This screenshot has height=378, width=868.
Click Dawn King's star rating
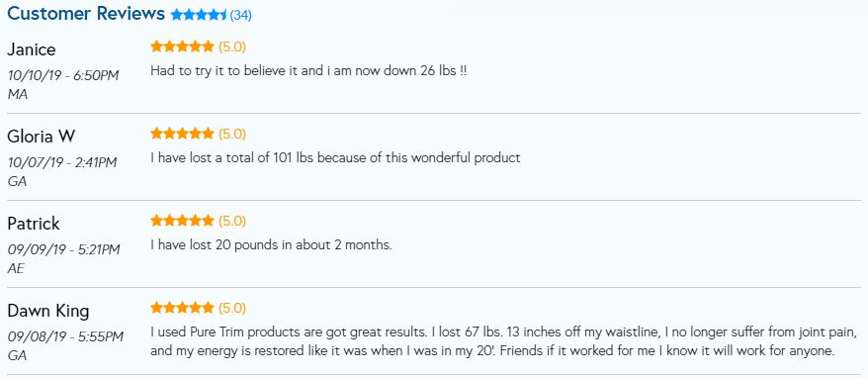tap(182, 308)
